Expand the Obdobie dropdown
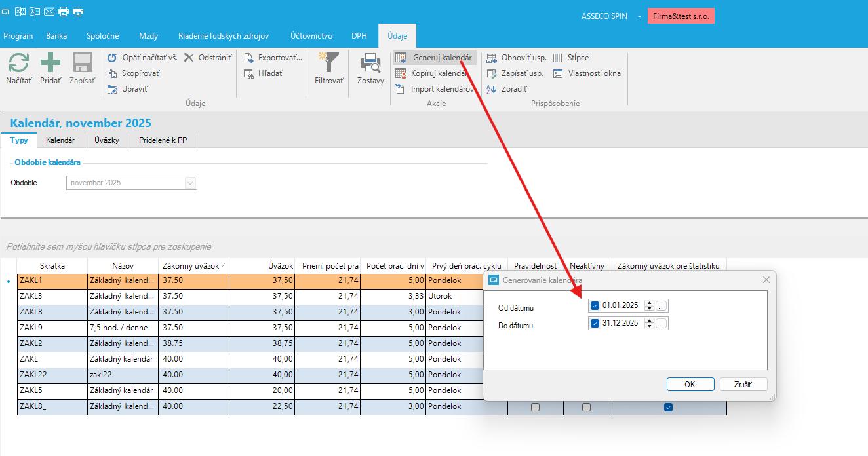Image resolution: width=868 pixels, height=456 pixels. tap(190, 183)
